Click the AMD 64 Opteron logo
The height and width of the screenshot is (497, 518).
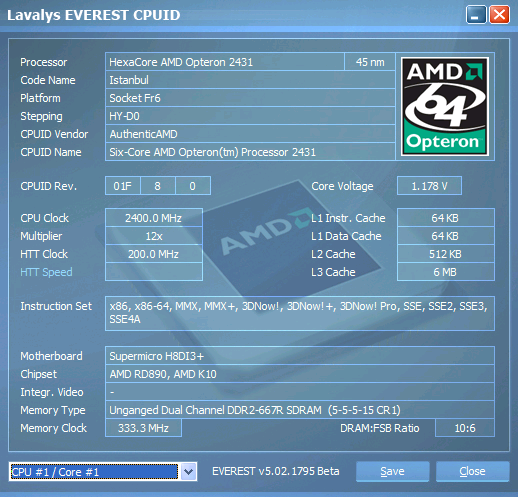click(x=445, y=106)
